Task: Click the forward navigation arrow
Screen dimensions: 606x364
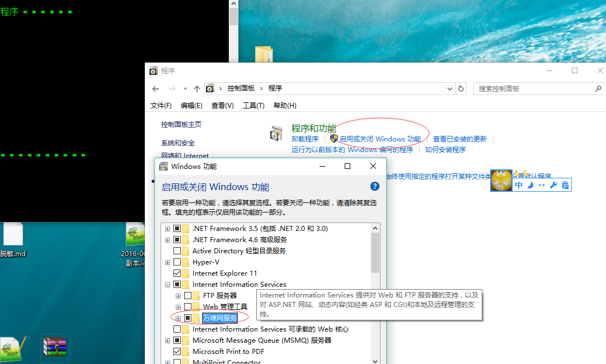Action: pos(172,89)
